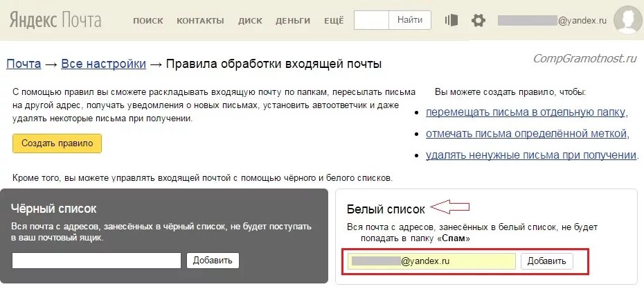Image resolution: width=644 pixels, height=289 pixels.
Task: Open the ДЕНЬГИ menu item
Action: [293, 21]
